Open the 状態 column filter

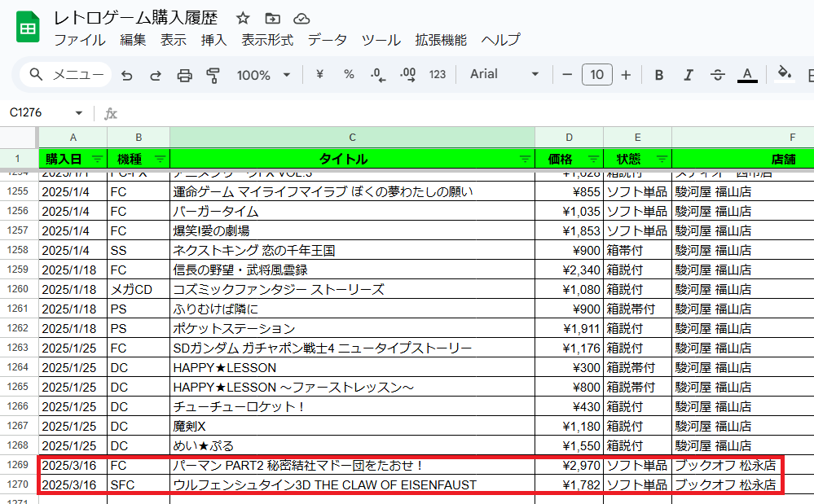point(662,160)
